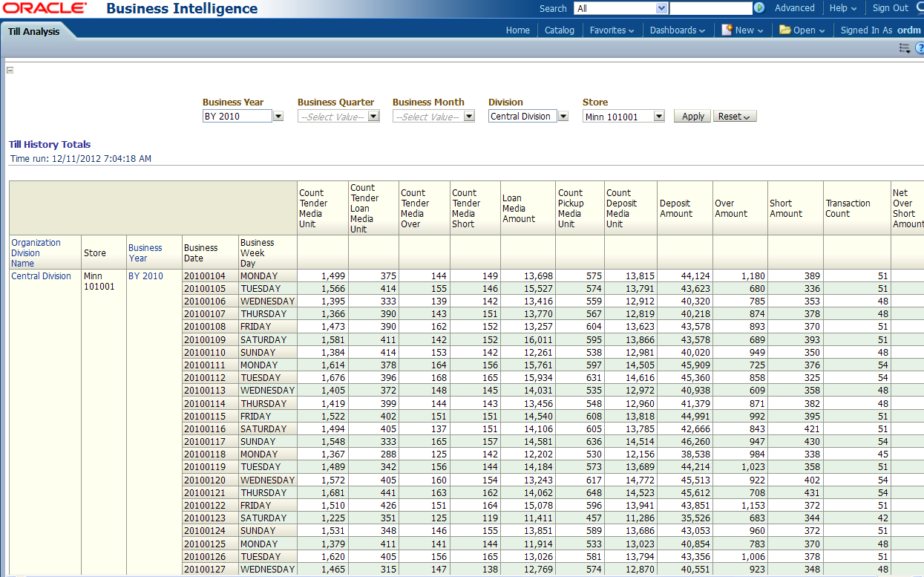
Task: Click the green search go arrow icon
Action: pyautogui.click(x=759, y=8)
